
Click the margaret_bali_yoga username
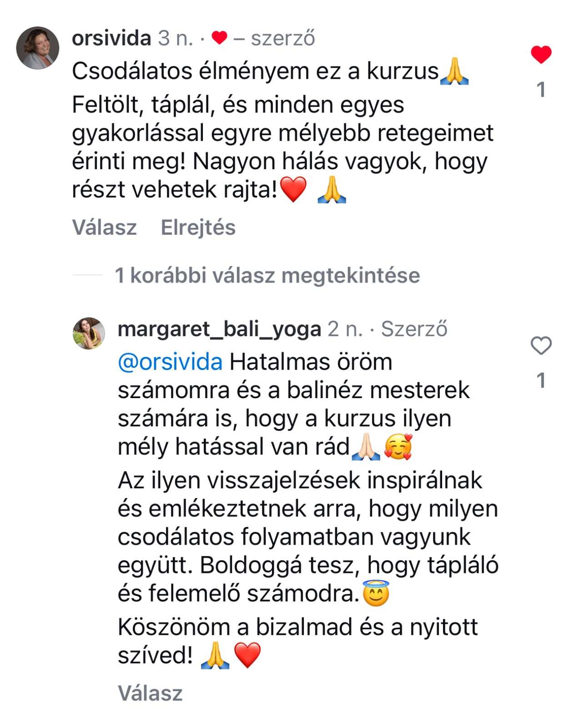219,329
